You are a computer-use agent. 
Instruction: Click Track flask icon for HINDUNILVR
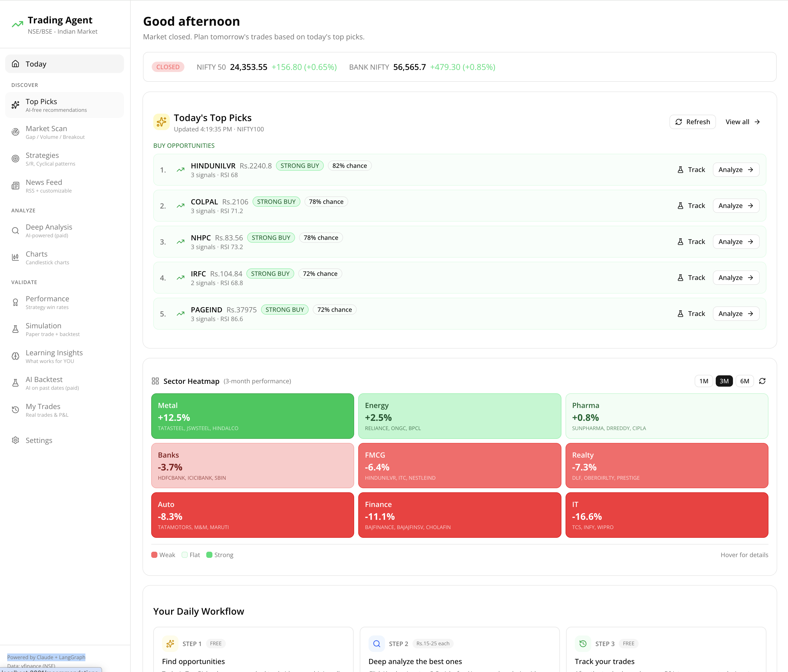pyautogui.click(x=680, y=169)
